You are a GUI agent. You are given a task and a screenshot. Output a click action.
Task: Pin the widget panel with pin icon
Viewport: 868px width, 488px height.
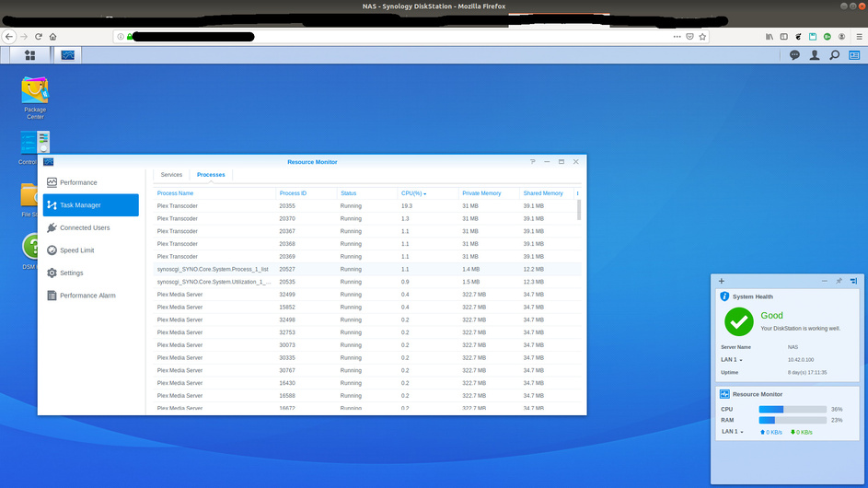click(x=839, y=281)
